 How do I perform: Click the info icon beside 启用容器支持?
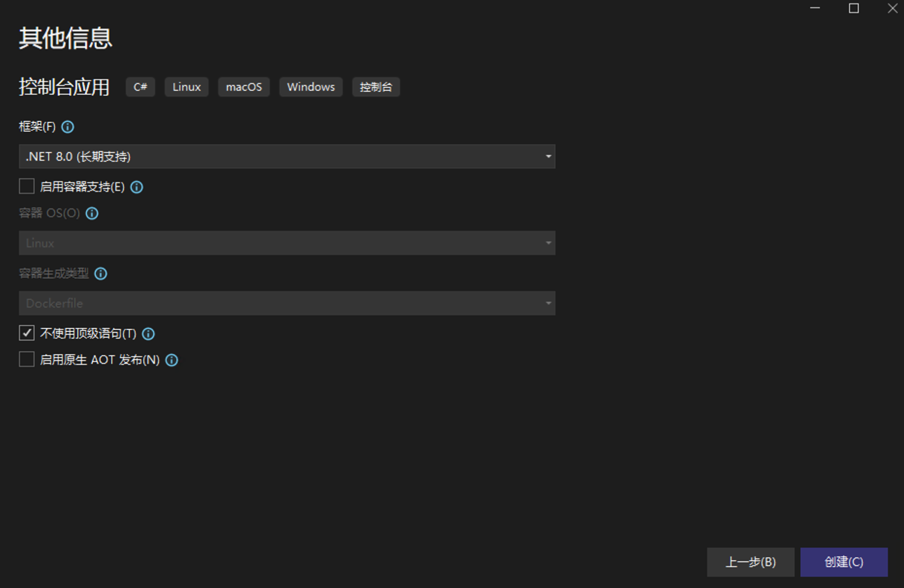pos(136,187)
